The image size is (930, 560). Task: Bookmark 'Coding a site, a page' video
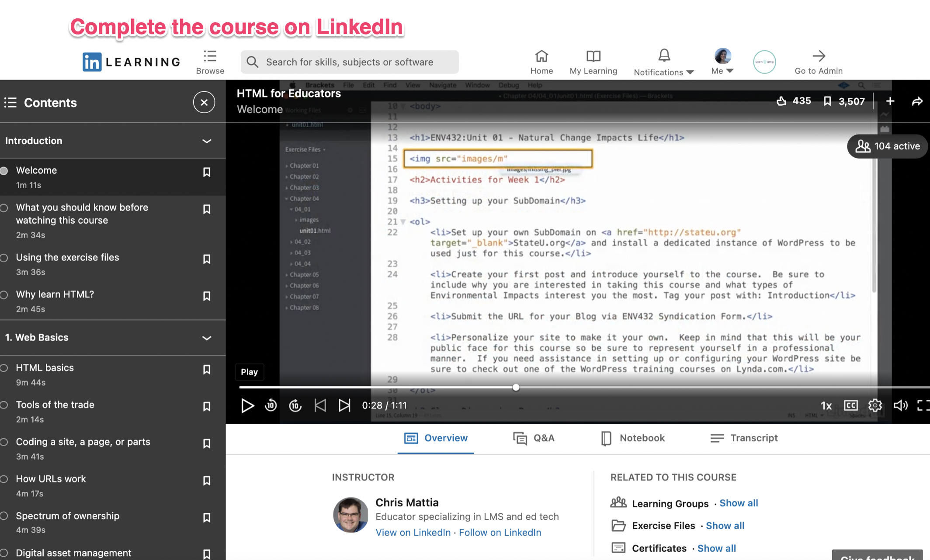point(207,443)
